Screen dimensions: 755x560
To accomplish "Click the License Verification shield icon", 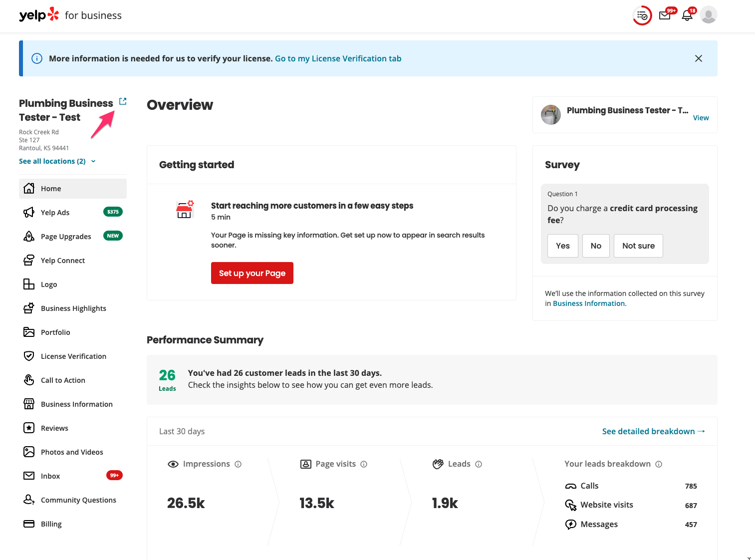I will tap(29, 356).
